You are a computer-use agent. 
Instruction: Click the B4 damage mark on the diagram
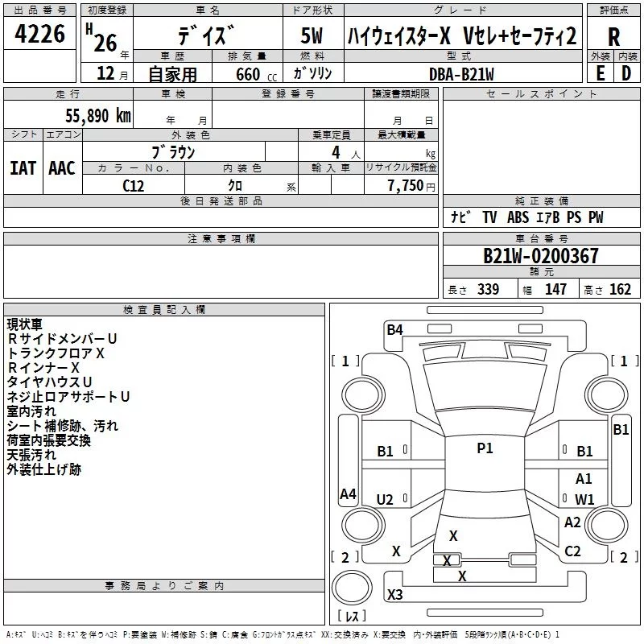394,329
